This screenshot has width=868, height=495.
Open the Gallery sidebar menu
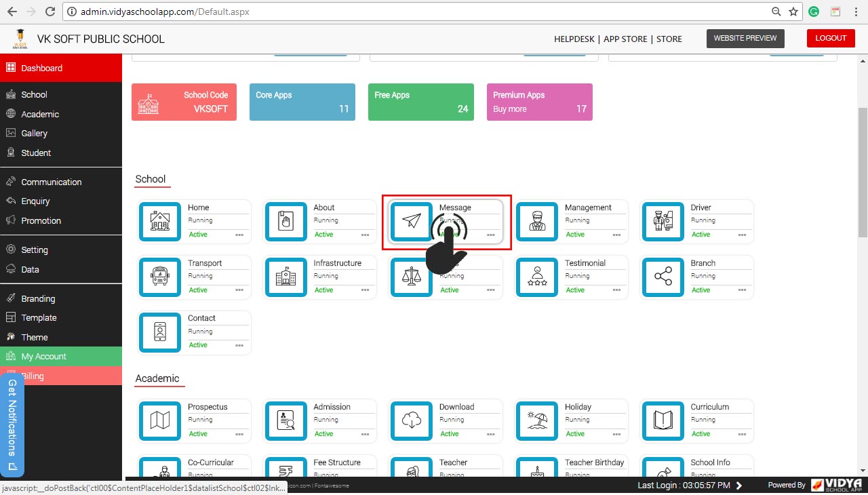click(61, 133)
